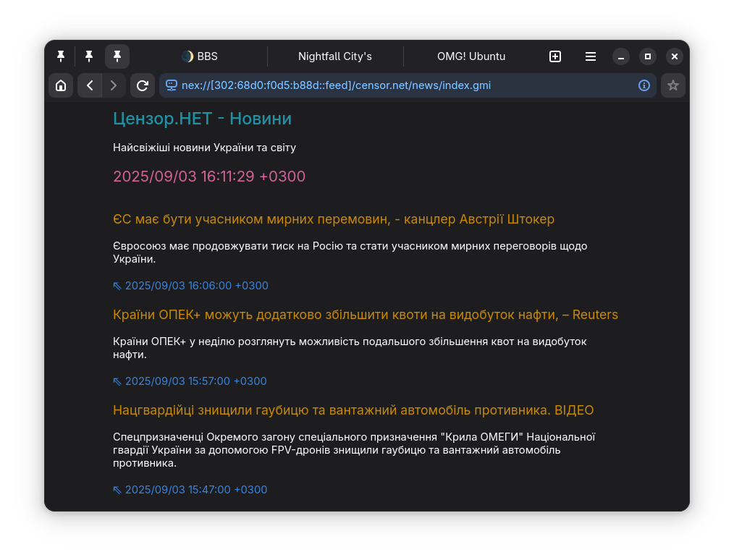Viewport: 734px width, 560px height.
Task: Go to the home page
Action: click(61, 85)
